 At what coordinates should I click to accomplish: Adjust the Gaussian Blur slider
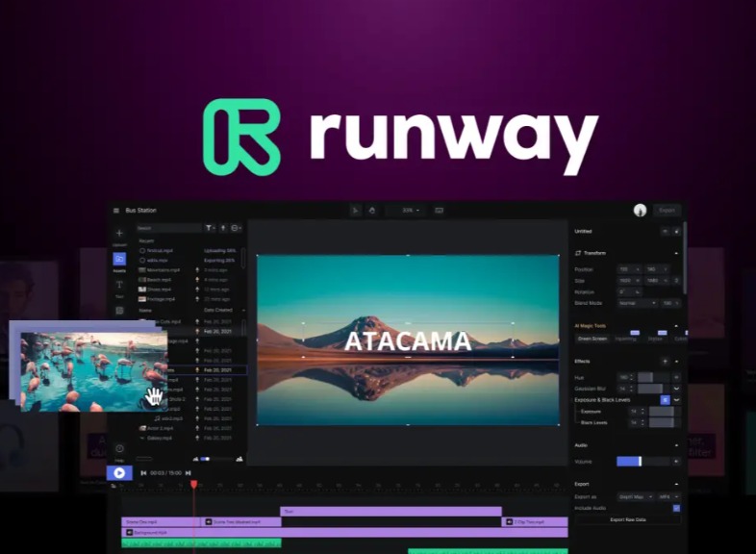tap(653, 389)
